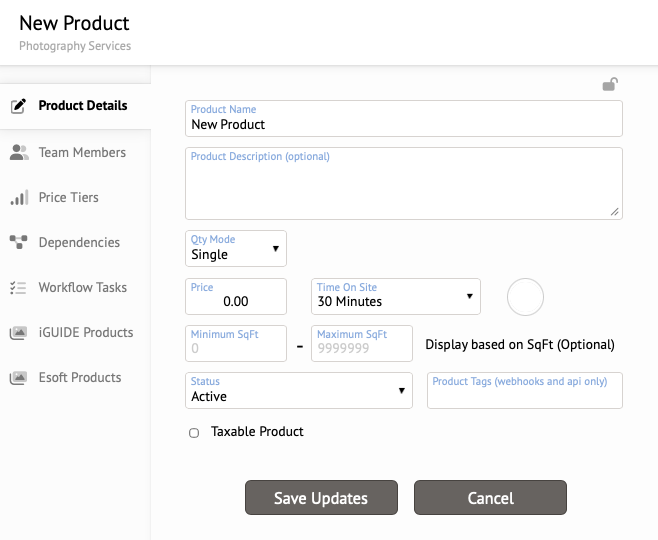This screenshot has width=658, height=540.
Task: Click the round color swatch circle
Action: (525, 297)
